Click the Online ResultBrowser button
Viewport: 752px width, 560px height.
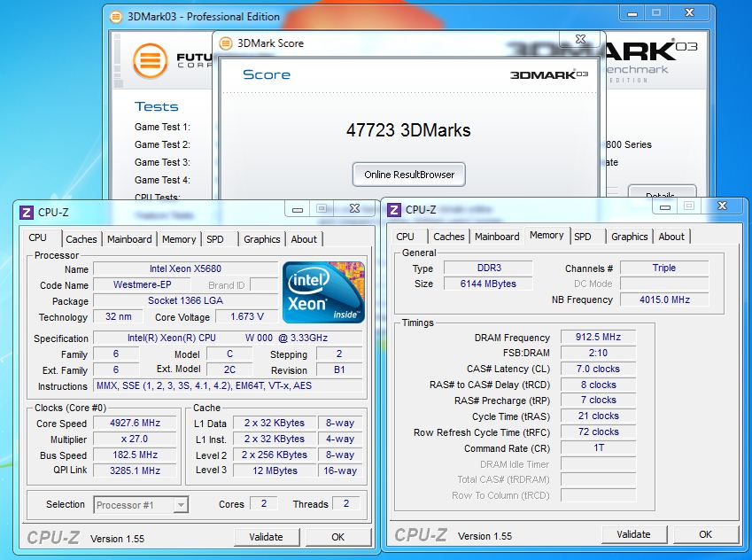tap(408, 175)
